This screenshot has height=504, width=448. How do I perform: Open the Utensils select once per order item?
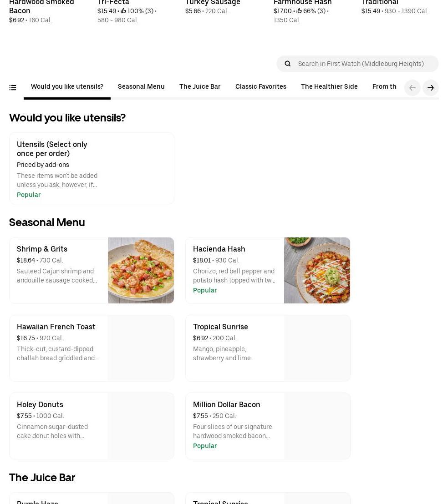tap(92, 168)
